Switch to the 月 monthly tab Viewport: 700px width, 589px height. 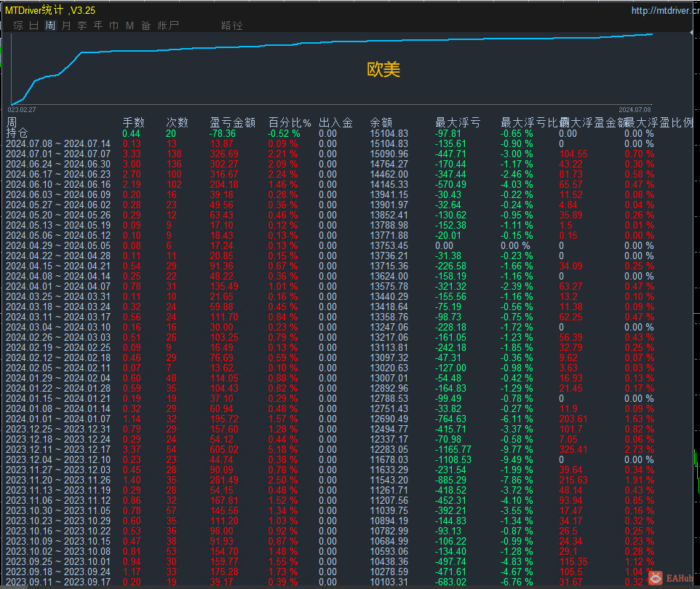click(x=66, y=25)
